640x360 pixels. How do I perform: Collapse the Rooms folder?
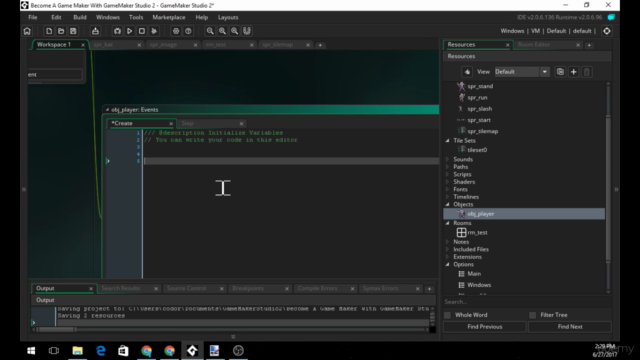448,223
